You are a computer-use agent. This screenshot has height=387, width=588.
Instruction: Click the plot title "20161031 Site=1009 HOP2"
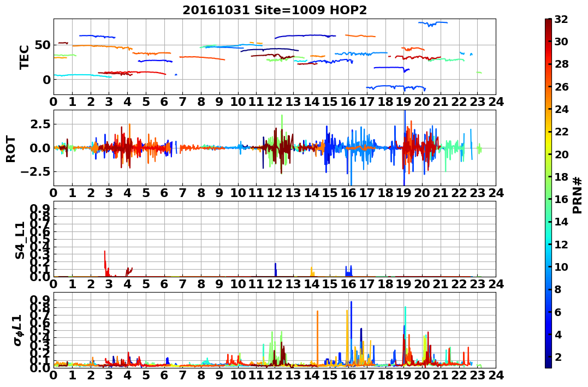275,10
